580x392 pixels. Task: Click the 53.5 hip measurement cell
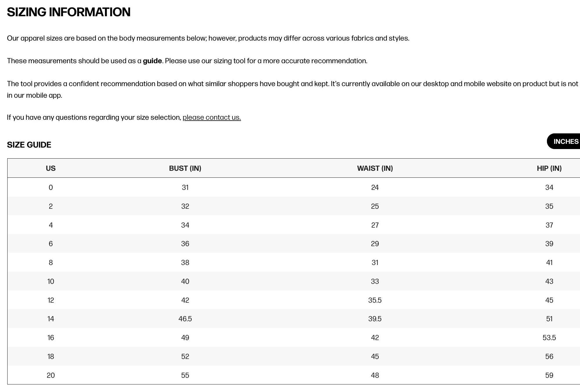click(549, 338)
